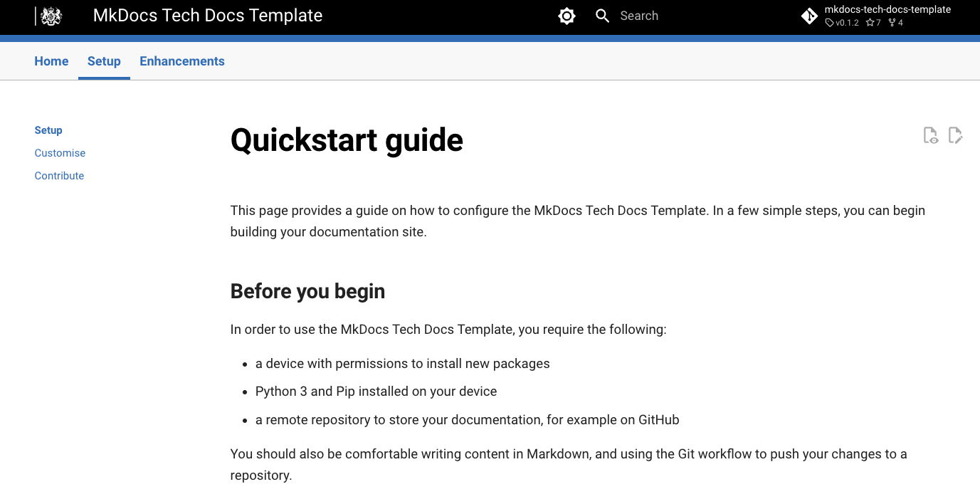The width and height of the screenshot is (980, 499).
Task: Switch theme using the brightness settings control
Action: (x=567, y=15)
